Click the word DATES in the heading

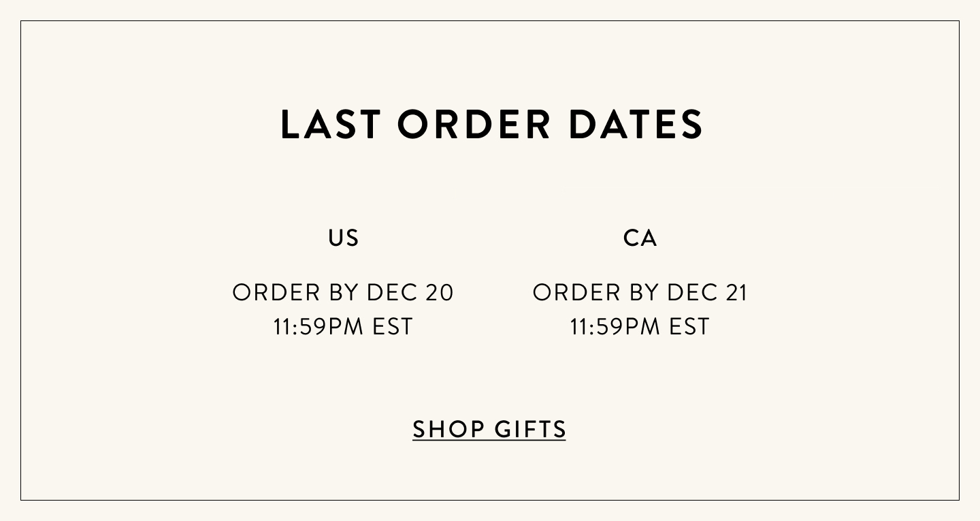coord(636,125)
